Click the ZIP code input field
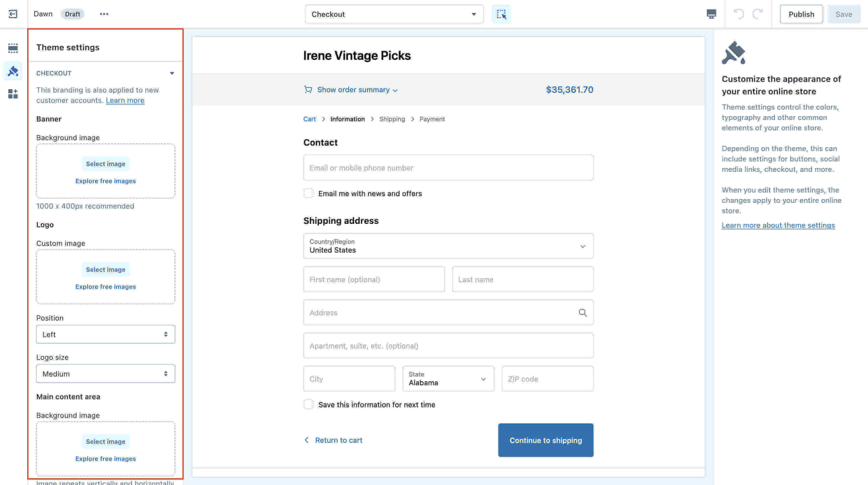The image size is (868, 485). [547, 379]
